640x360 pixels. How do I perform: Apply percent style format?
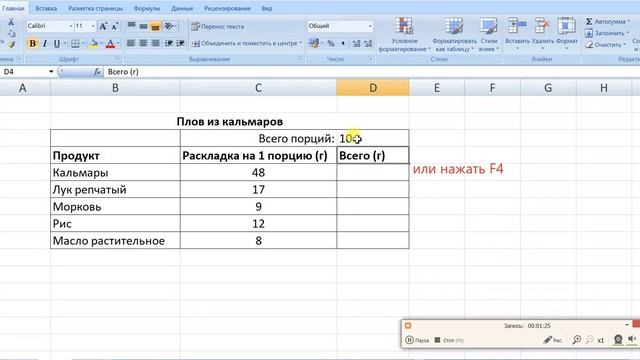pos(331,43)
